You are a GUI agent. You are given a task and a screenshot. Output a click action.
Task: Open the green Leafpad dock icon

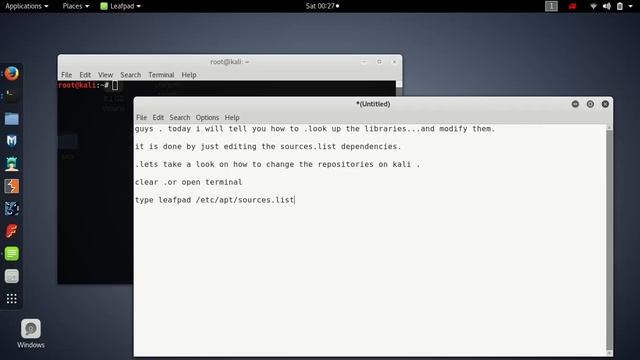(x=11, y=253)
